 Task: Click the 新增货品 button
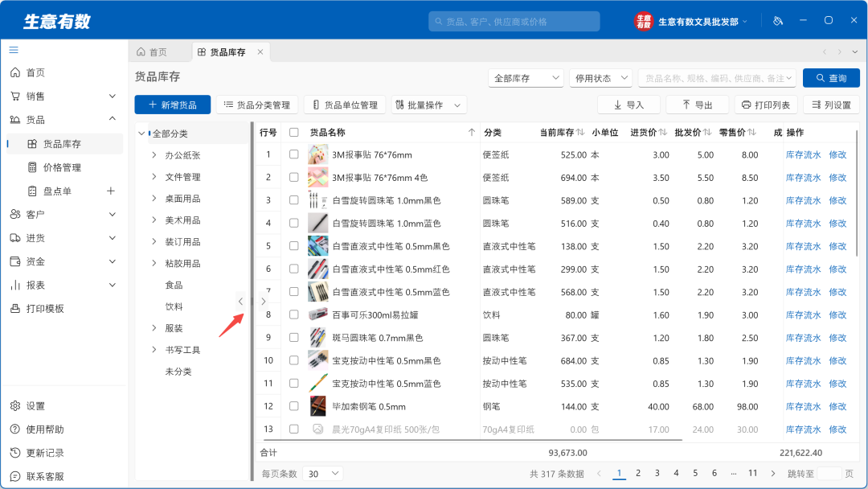pyautogui.click(x=173, y=105)
